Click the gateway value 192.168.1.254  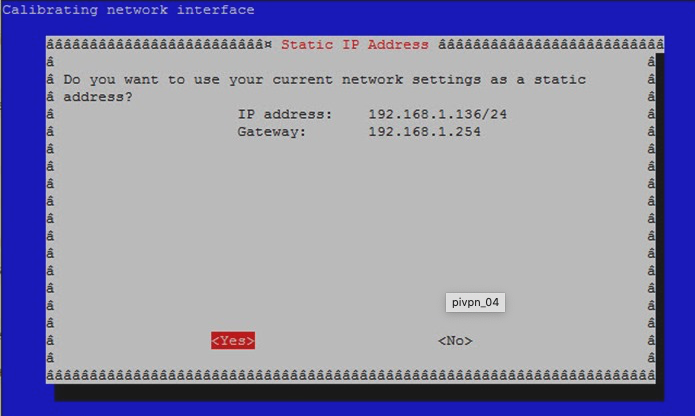pyautogui.click(x=424, y=131)
